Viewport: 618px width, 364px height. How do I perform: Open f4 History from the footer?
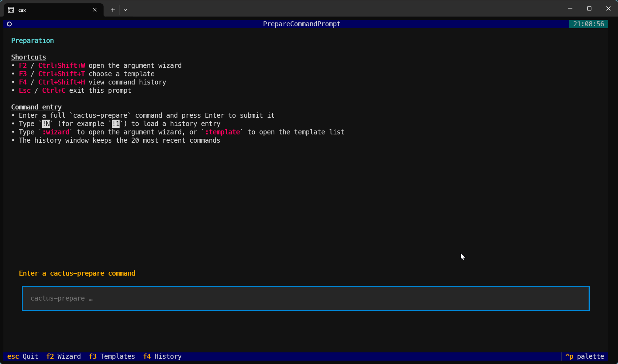point(162,356)
